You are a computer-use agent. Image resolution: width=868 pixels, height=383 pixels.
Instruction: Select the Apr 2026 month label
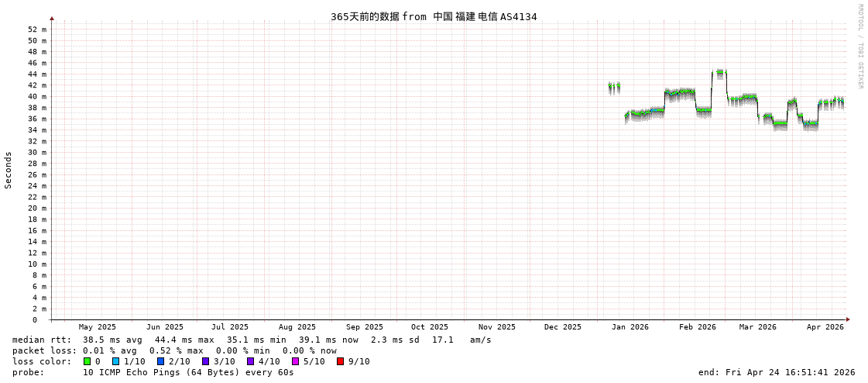point(825,327)
